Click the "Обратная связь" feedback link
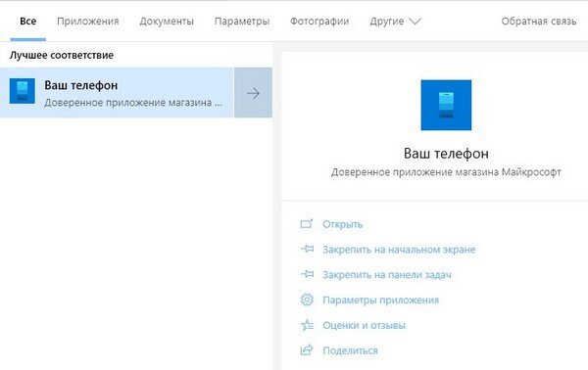Viewport: 588px width, 370px height. (539, 22)
